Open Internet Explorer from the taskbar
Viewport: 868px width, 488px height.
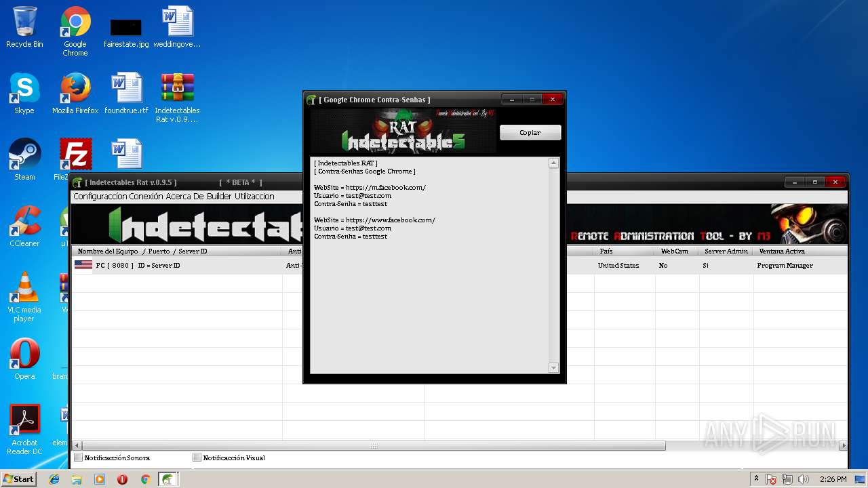click(x=54, y=479)
